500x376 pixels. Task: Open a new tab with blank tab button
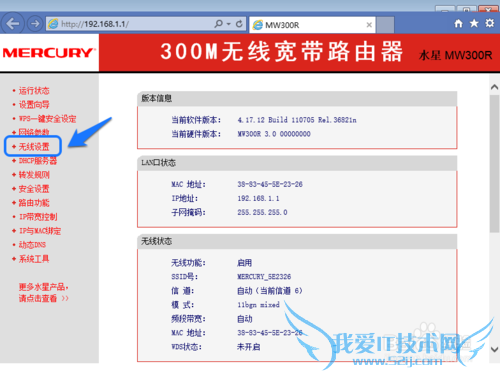point(385,25)
